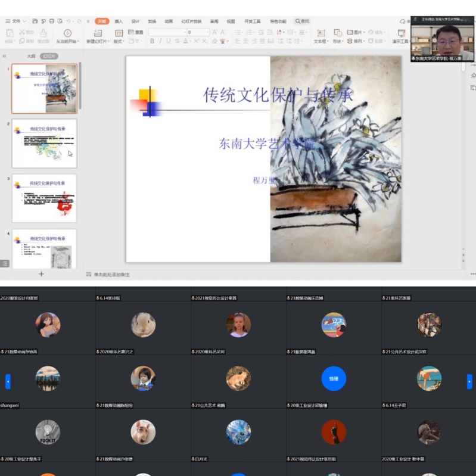Click the notes area 单击此处添加备注

coord(111,275)
